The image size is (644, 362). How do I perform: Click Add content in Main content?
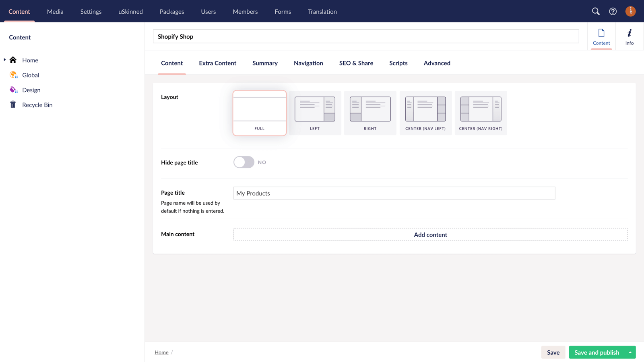[x=431, y=234]
